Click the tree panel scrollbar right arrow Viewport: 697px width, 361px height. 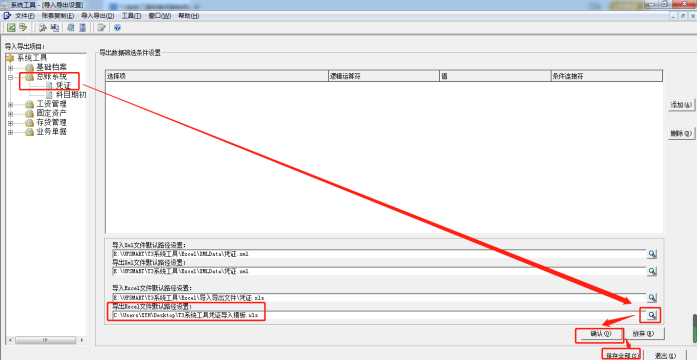82,340
